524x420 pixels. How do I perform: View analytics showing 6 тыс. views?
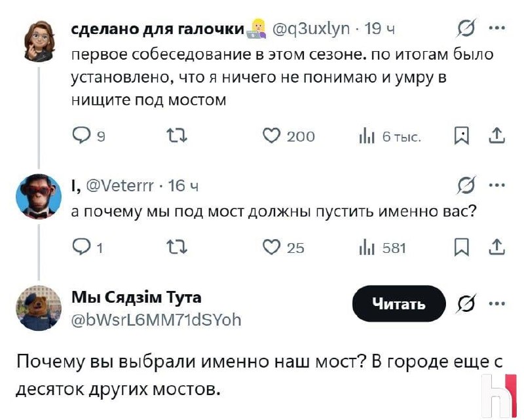[x=389, y=137]
